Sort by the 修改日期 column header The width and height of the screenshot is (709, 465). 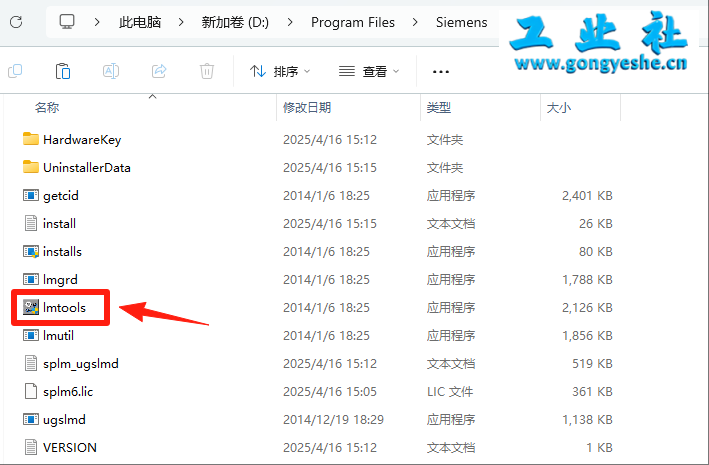tap(307, 108)
